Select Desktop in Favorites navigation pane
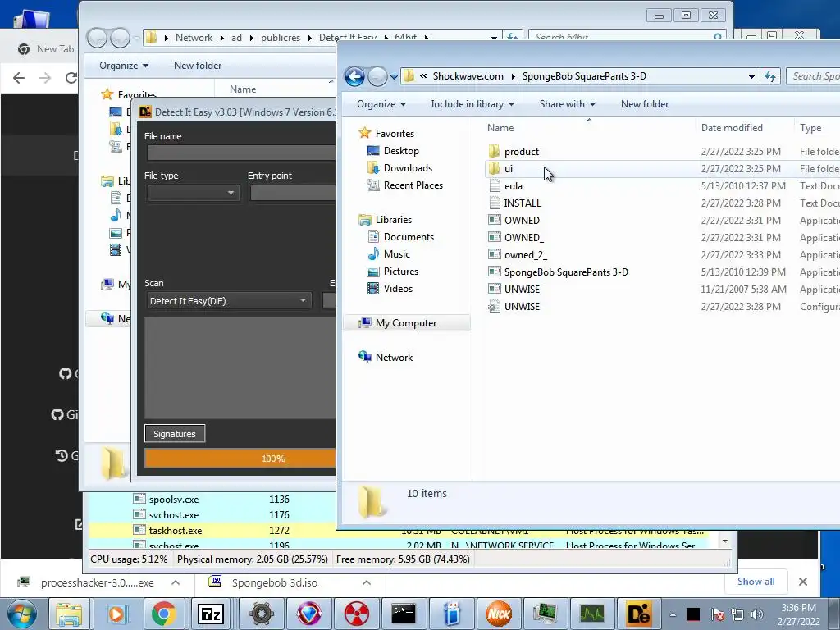Viewport: 840px width, 630px height. pos(400,151)
